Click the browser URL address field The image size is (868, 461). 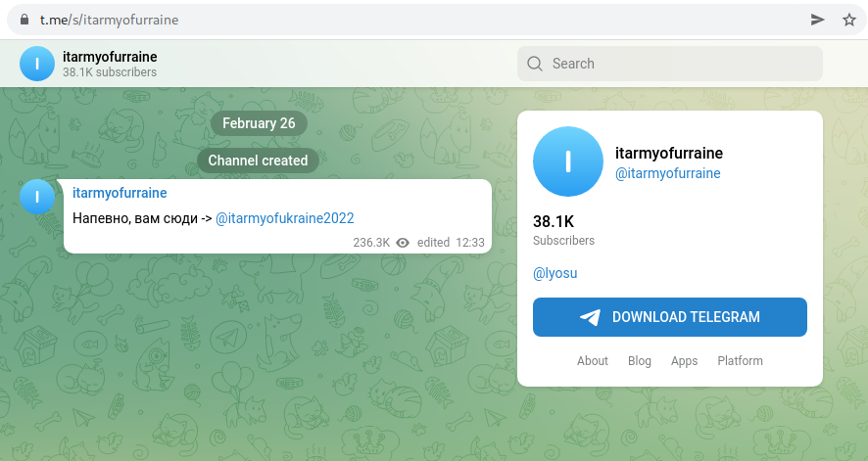click(392, 20)
